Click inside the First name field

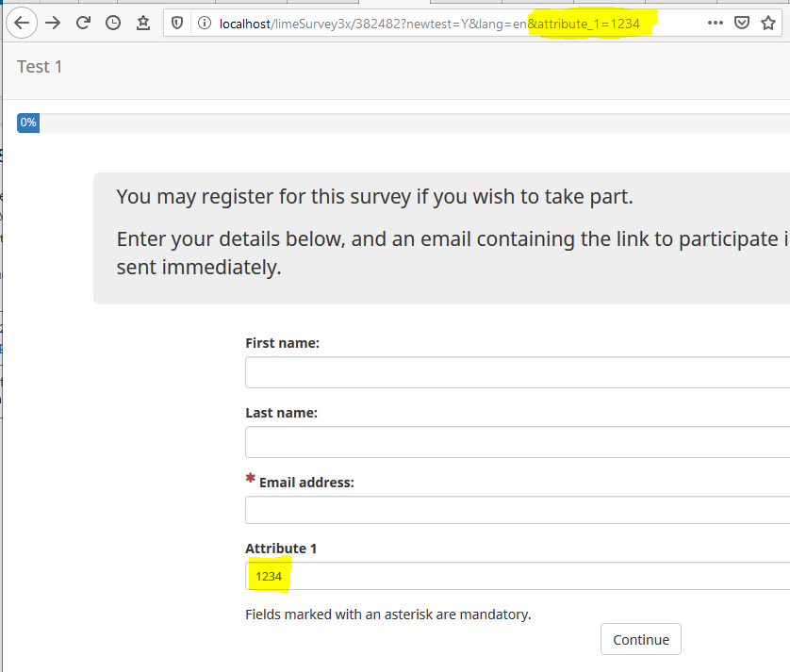pos(517,372)
